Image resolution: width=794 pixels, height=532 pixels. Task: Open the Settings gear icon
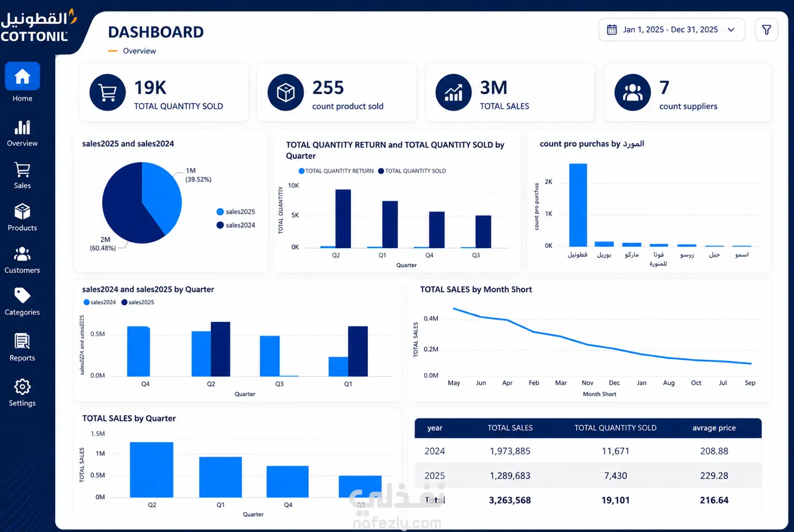coord(22,386)
